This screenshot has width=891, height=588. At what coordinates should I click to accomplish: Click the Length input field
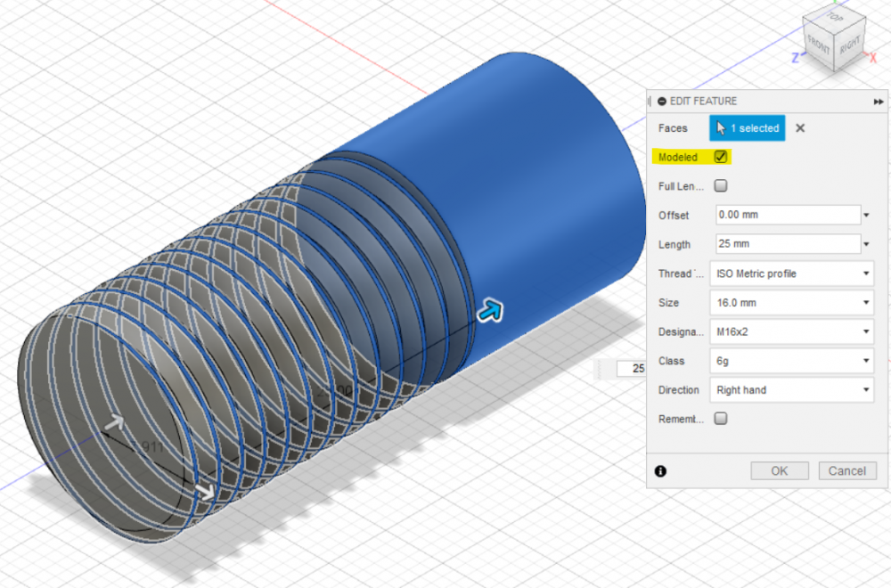point(789,244)
